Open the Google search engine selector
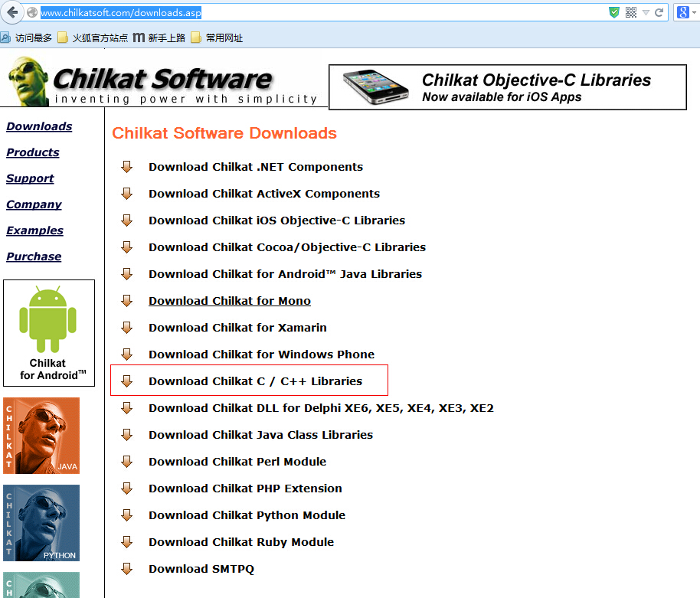This screenshot has height=598, width=700. pyautogui.click(x=686, y=12)
